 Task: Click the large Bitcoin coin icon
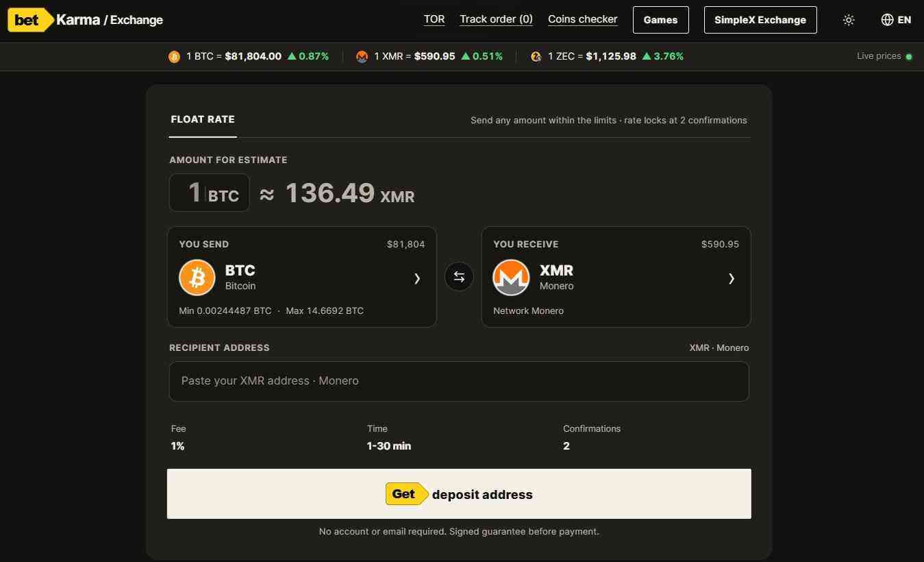click(x=197, y=278)
